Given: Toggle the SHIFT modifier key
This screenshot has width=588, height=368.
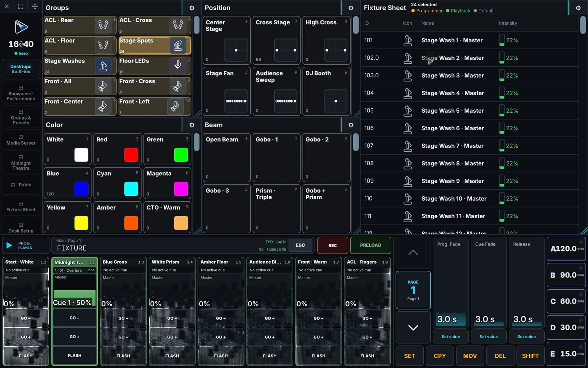Looking at the screenshot, I should coord(530,356).
